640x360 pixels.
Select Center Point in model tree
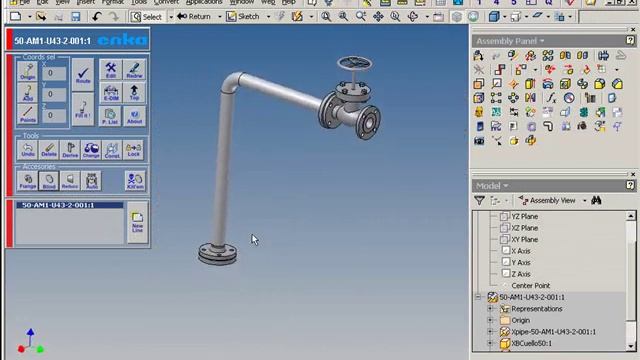(x=531, y=286)
